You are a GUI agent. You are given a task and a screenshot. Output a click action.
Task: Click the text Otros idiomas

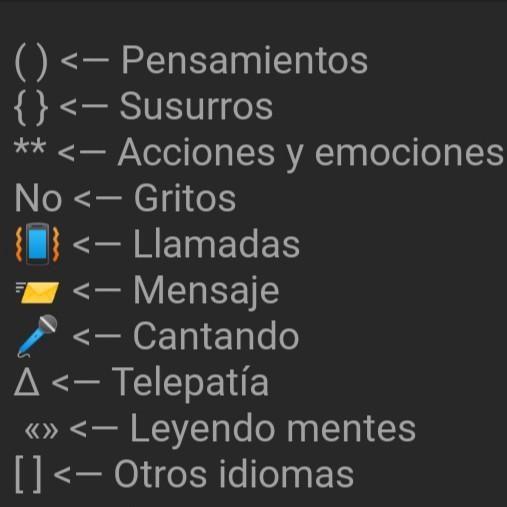tap(234, 474)
